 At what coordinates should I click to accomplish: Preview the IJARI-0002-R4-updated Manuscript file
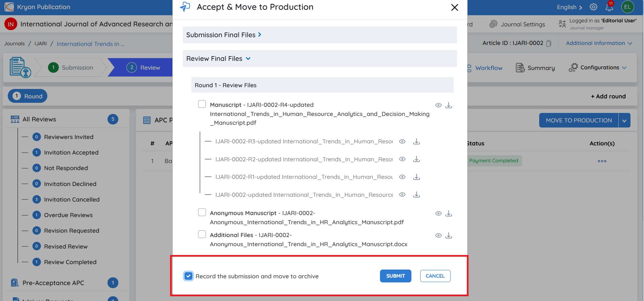point(438,105)
